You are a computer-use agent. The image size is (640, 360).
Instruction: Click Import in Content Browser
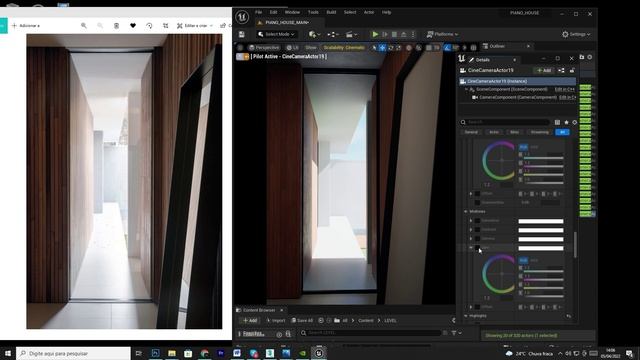point(276,320)
